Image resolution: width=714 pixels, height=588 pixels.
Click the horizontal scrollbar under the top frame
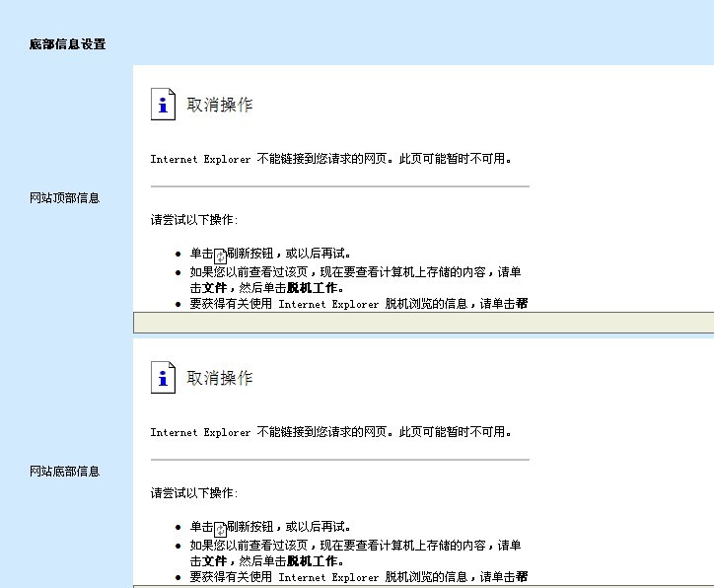click(x=422, y=323)
